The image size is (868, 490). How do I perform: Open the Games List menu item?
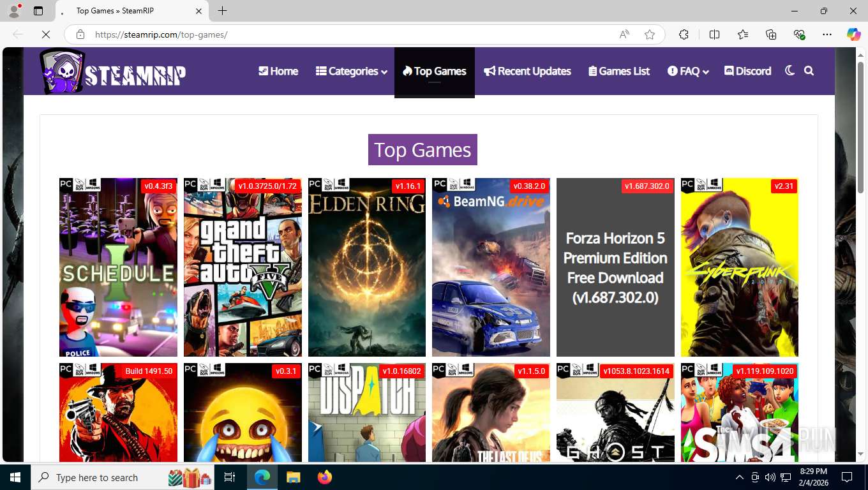pyautogui.click(x=619, y=71)
